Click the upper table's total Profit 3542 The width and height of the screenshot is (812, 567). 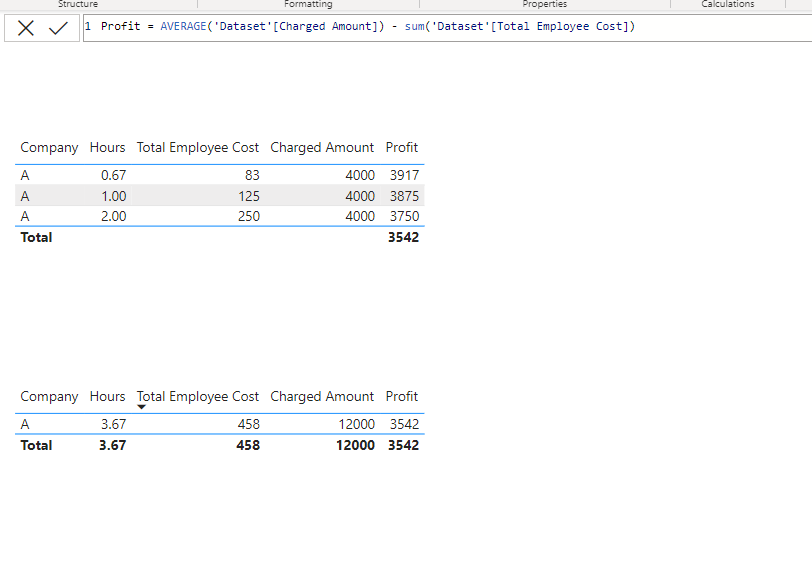(x=403, y=238)
